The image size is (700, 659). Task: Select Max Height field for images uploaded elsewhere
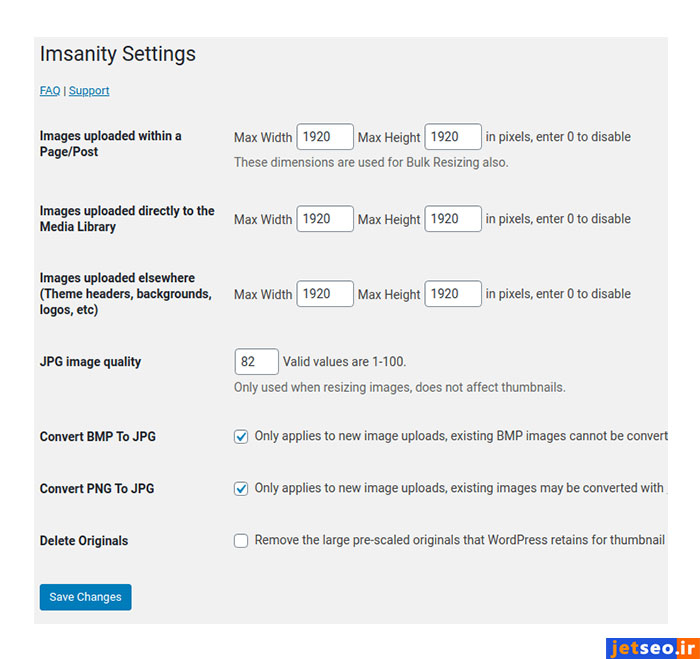(453, 294)
